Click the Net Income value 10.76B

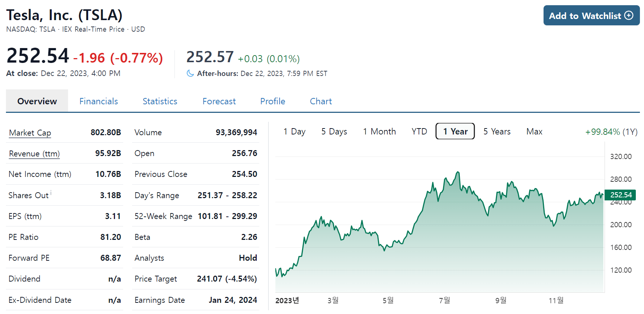pos(108,174)
